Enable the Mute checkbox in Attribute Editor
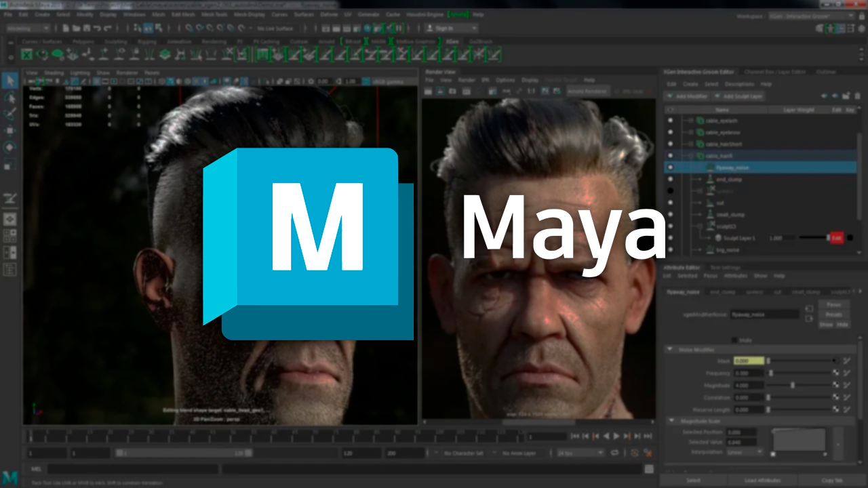The width and height of the screenshot is (868, 488). (734, 340)
